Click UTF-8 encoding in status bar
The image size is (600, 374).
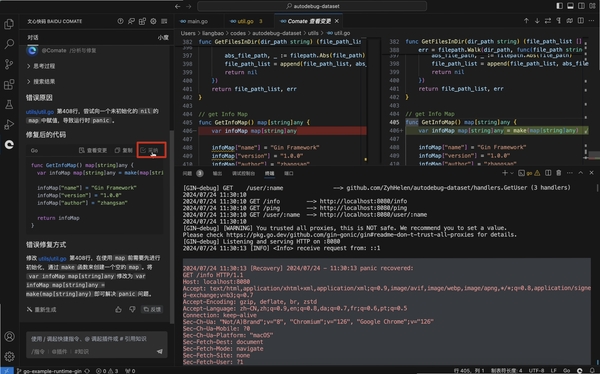click(537, 371)
